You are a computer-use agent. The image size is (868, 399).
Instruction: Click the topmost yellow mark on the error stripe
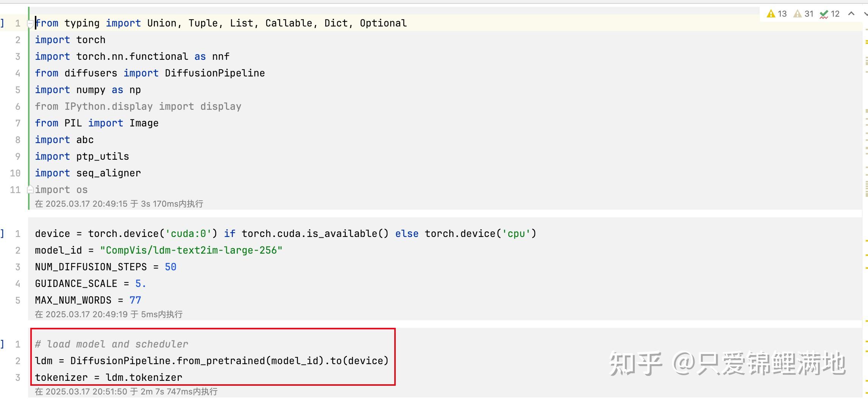pos(866,42)
